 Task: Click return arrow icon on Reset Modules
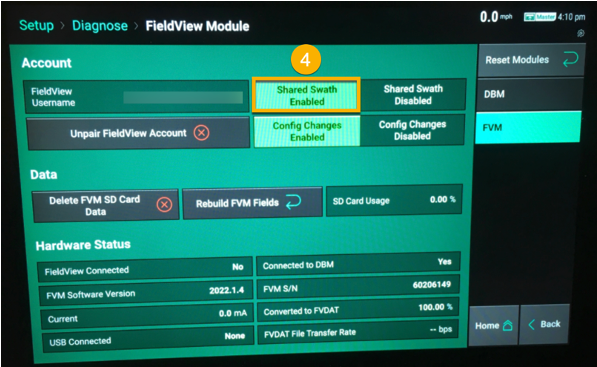point(570,60)
